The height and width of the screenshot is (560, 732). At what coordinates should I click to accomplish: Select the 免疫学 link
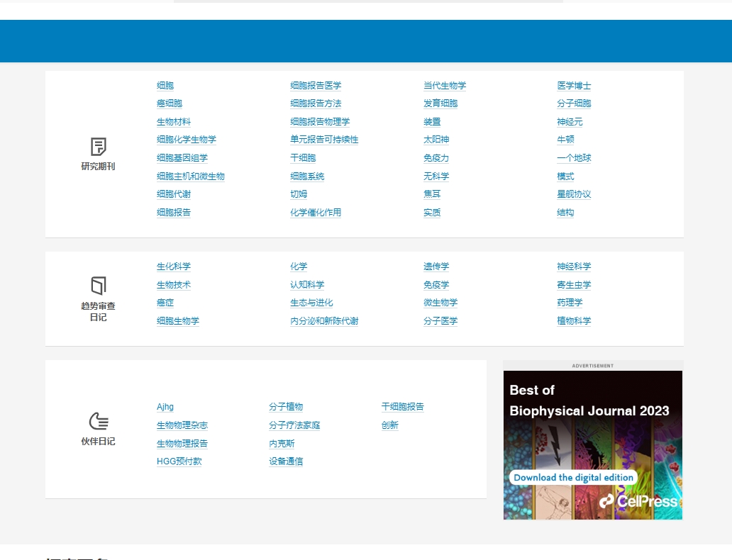[436, 285]
